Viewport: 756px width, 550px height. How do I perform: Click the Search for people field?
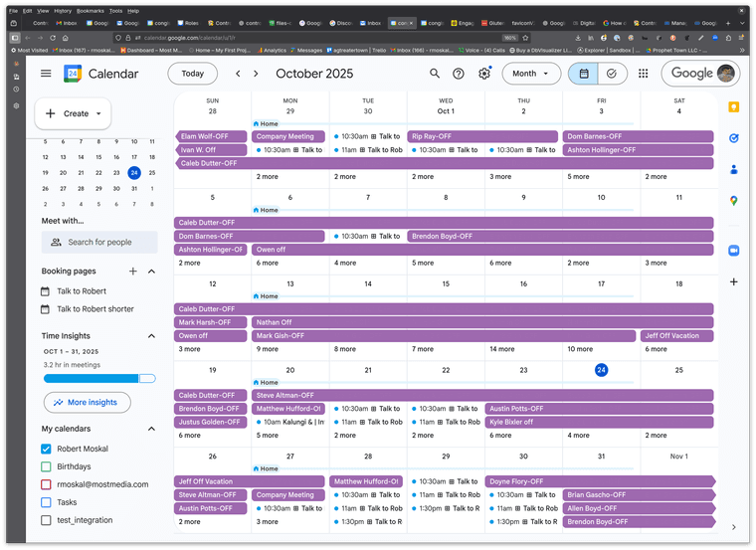[x=99, y=242]
